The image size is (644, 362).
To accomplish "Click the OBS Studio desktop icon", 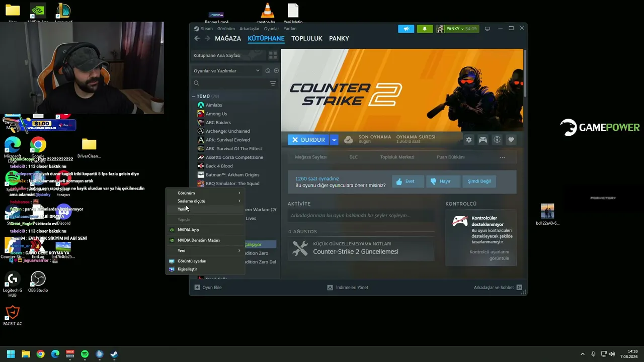I will (38, 282).
